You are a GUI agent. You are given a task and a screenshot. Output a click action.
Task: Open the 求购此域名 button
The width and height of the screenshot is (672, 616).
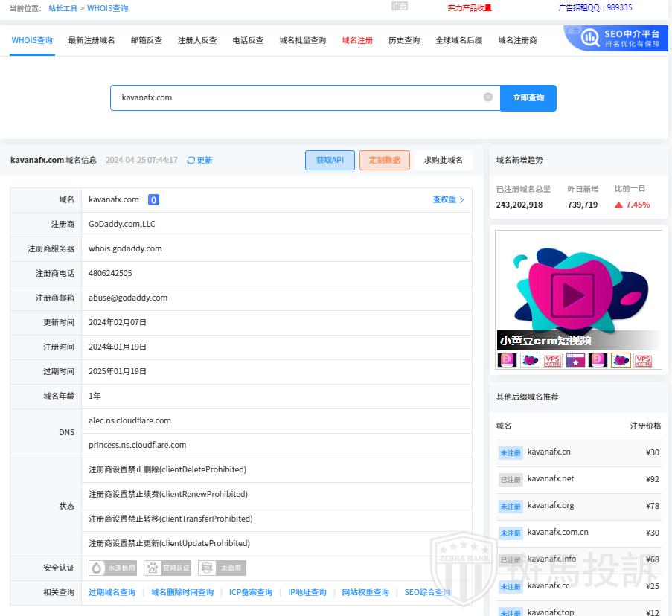coord(444,160)
